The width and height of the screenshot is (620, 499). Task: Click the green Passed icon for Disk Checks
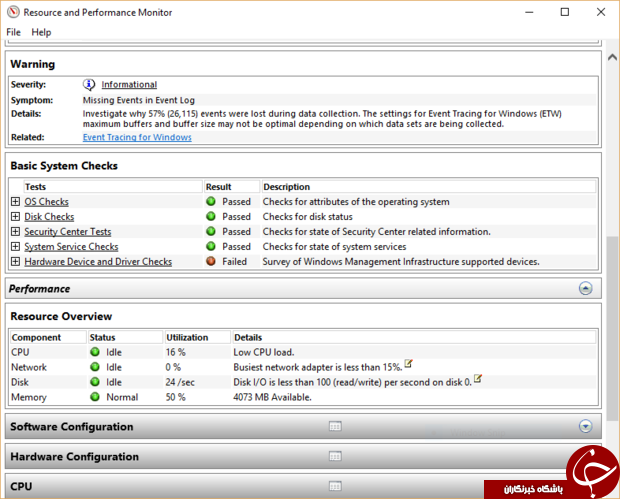coord(211,217)
